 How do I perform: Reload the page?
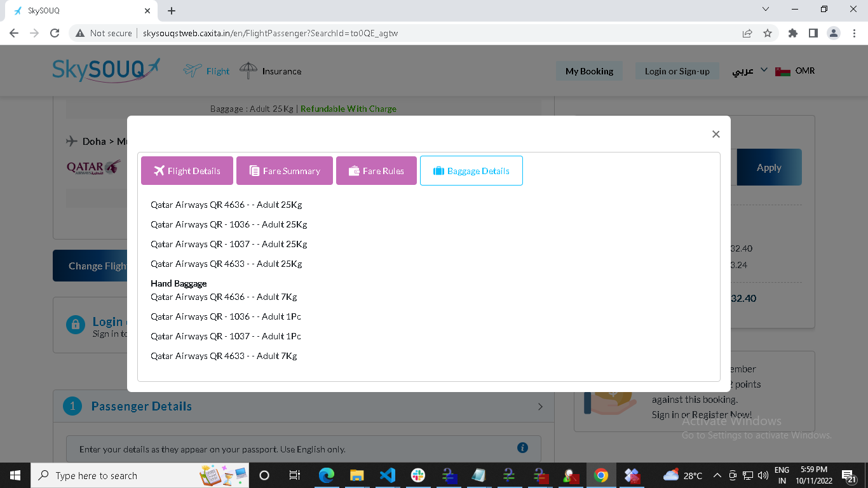point(55,33)
